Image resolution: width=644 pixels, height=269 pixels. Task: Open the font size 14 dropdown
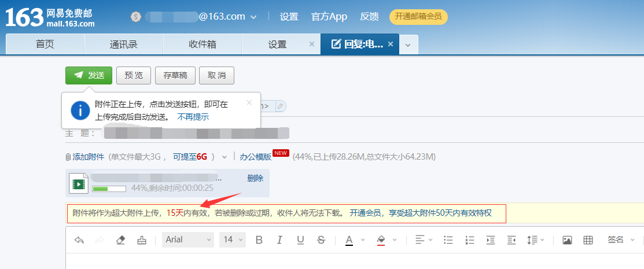[x=233, y=239]
